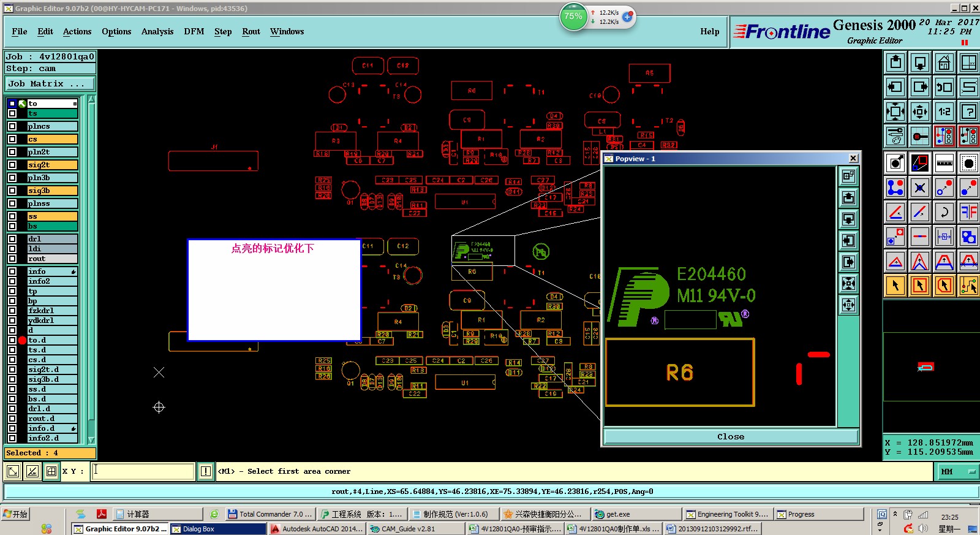This screenshot has height=535, width=980.
Task: Open the DFM menu
Action: pos(194,32)
